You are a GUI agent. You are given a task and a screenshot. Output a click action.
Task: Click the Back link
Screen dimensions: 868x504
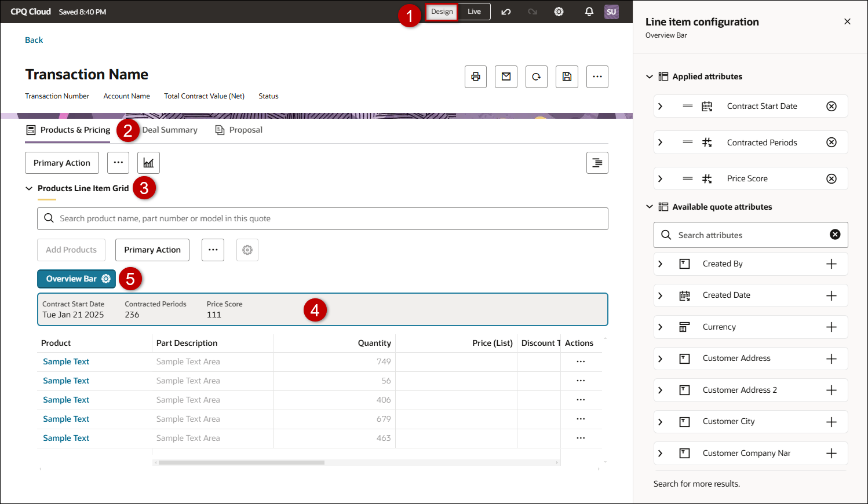[34, 40]
